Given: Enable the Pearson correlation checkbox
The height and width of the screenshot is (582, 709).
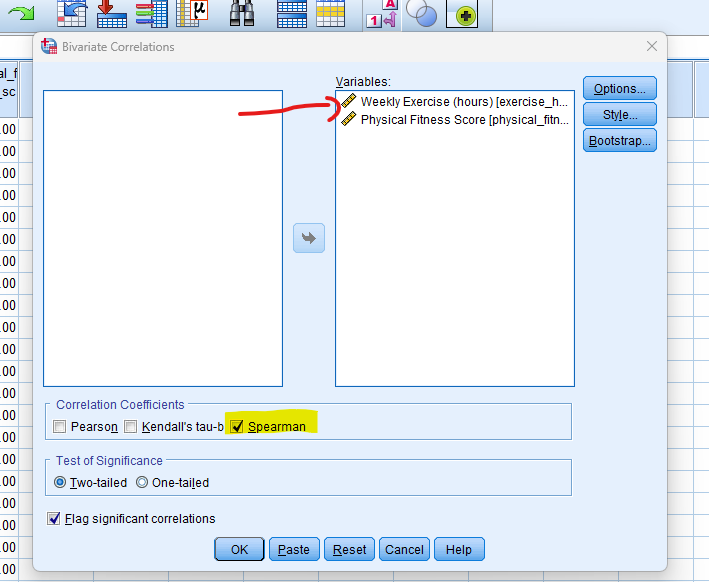Looking at the screenshot, I should click(61, 427).
